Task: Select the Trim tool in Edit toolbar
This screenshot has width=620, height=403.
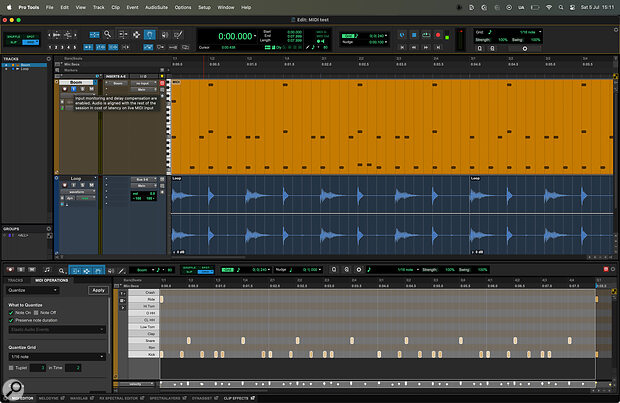Action: click(123, 35)
